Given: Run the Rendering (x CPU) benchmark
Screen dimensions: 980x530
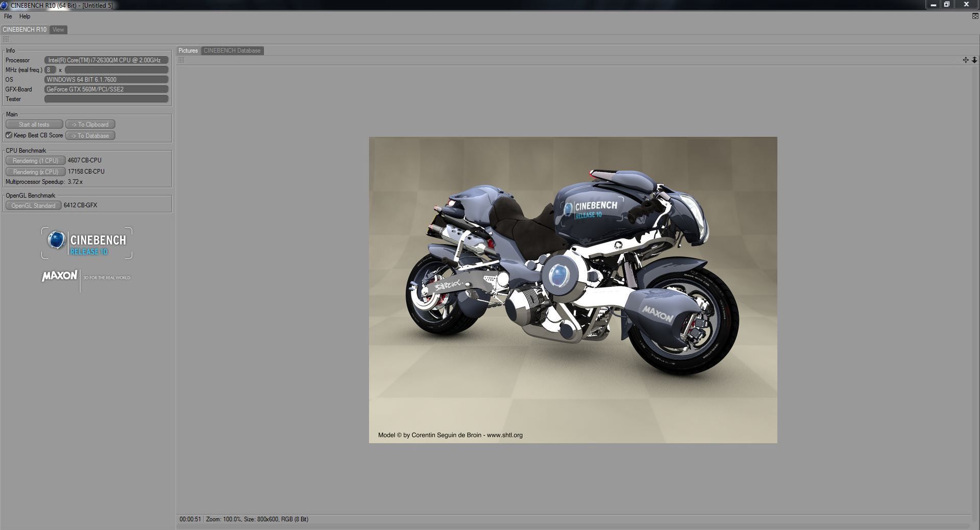Looking at the screenshot, I should click(x=35, y=172).
